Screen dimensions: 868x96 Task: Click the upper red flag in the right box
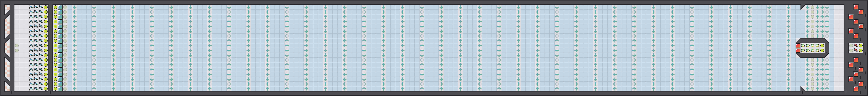(x=856, y=46)
